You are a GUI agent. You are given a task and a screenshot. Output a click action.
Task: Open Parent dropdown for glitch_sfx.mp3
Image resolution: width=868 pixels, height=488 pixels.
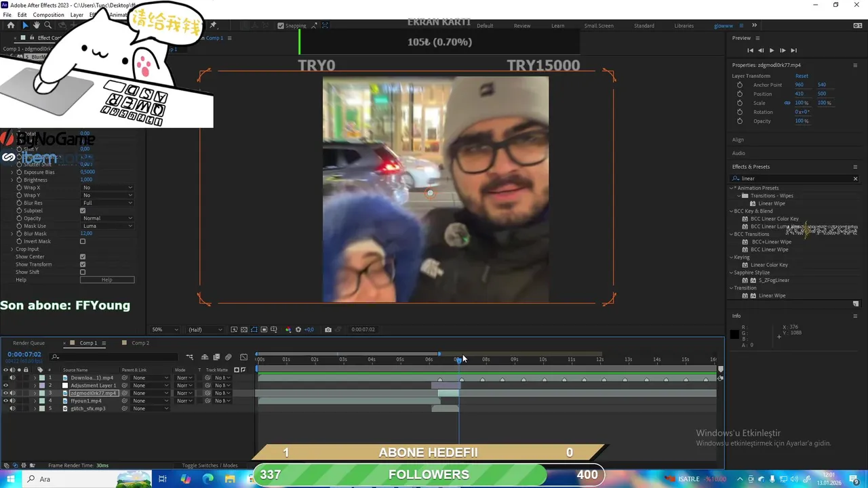(150, 409)
